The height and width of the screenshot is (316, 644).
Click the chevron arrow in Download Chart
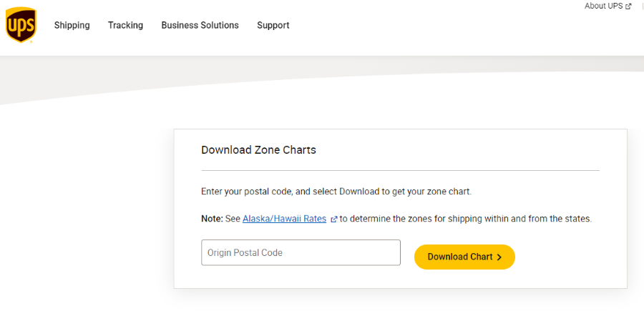click(x=499, y=257)
